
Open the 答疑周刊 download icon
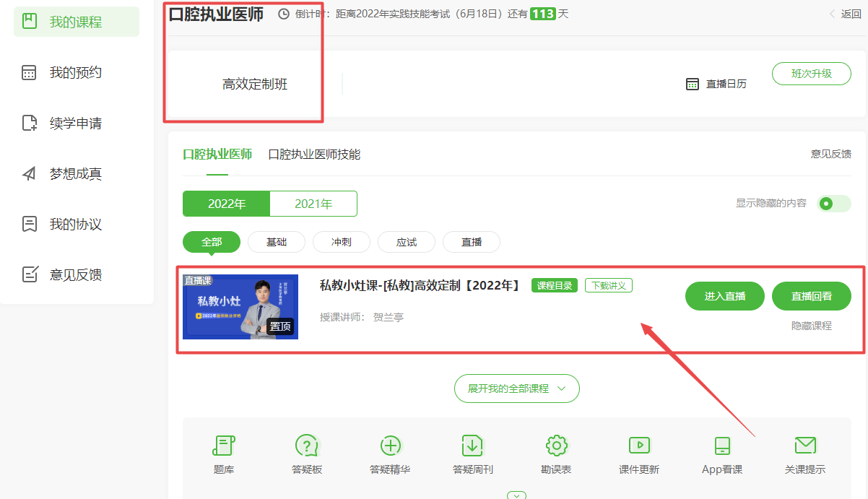pyautogui.click(x=473, y=446)
